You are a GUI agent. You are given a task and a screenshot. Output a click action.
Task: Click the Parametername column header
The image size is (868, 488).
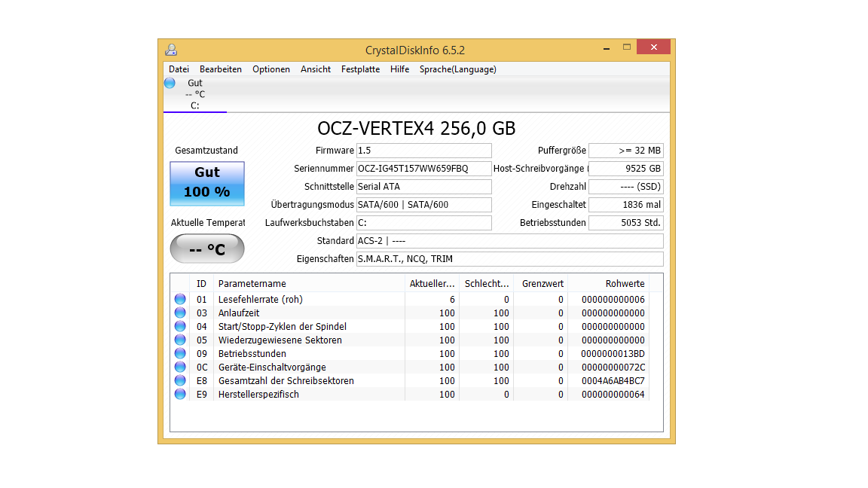click(x=309, y=283)
